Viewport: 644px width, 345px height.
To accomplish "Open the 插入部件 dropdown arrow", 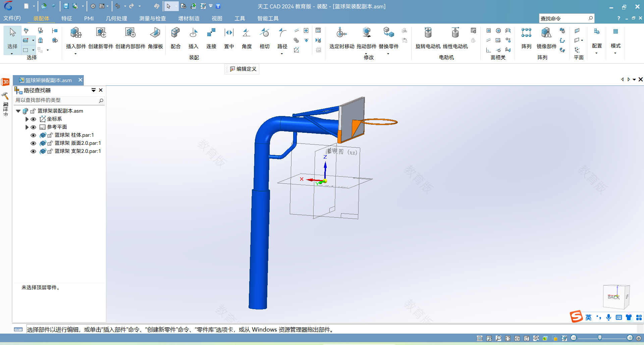I will point(75,54).
